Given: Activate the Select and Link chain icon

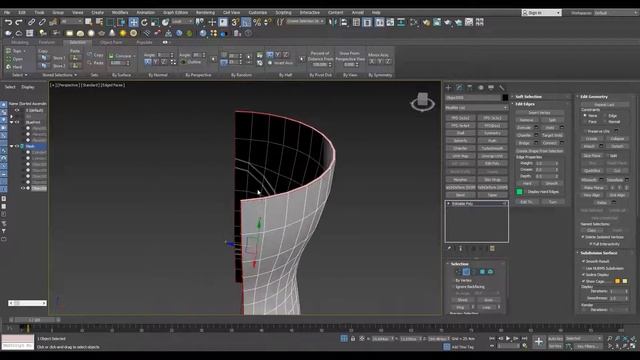Looking at the screenshot, I should click(x=31, y=22).
